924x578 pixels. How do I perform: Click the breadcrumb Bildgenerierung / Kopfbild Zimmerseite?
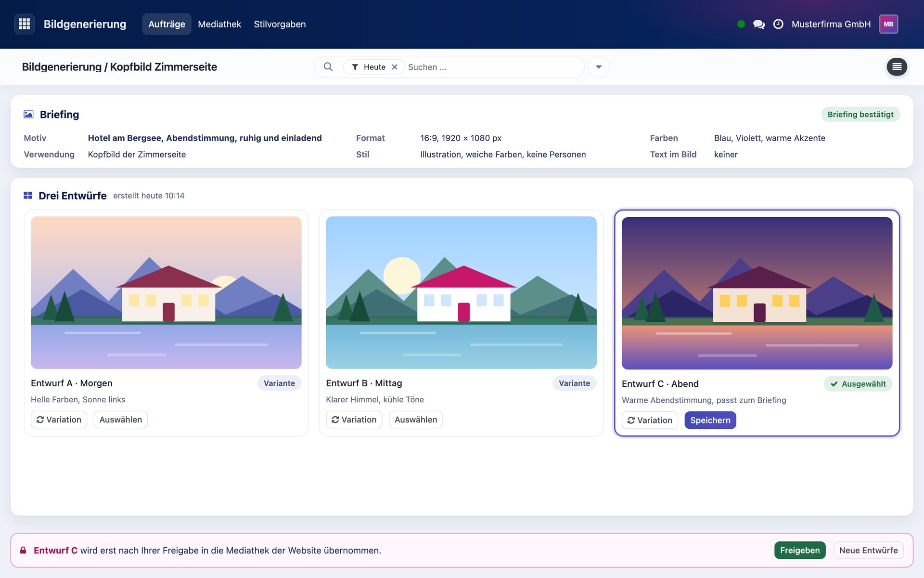[x=119, y=67]
